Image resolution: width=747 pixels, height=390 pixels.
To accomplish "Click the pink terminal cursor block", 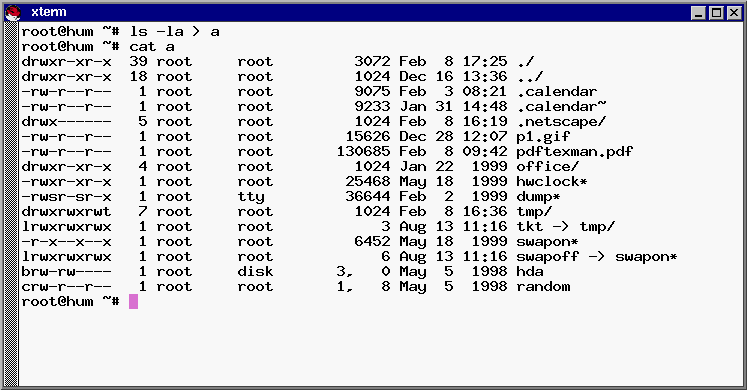I will pyautogui.click(x=133, y=301).
